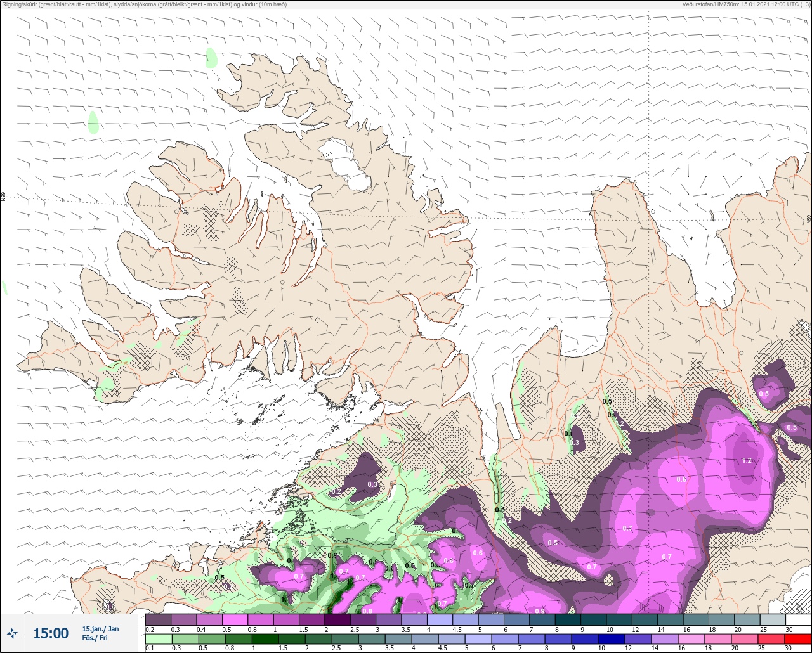Click the 'Fös./ Fri' weekday text
Image resolution: width=812 pixels, height=653 pixels.
(95, 638)
